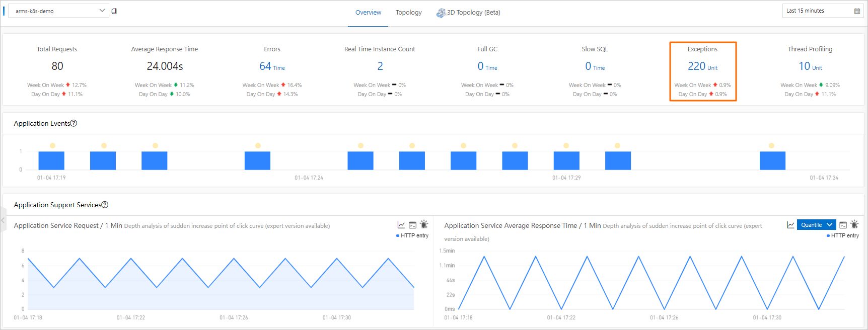Click the collapse arrow at left edge
This screenshot has width=868, height=330.
[3, 220]
